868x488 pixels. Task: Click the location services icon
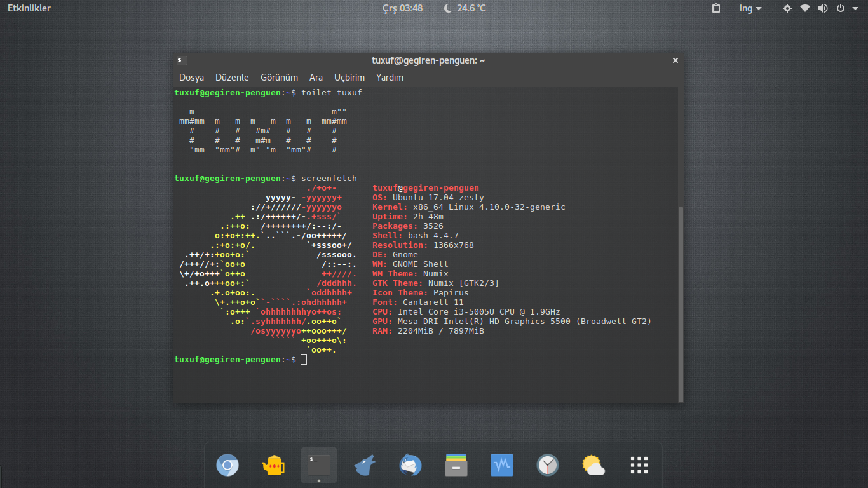787,8
